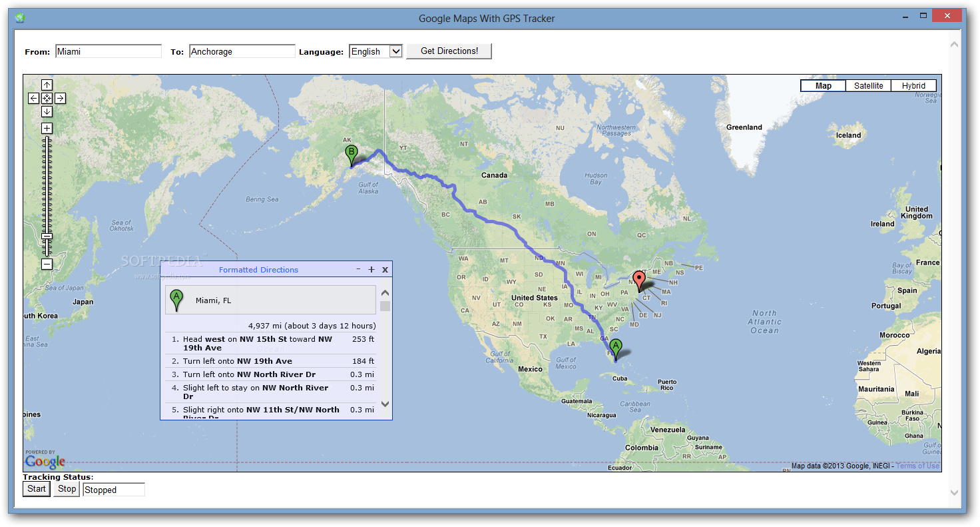This screenshot has width=980, height=527.
Task: Click the United States label on the map
Action: click(x=535, y=298)
